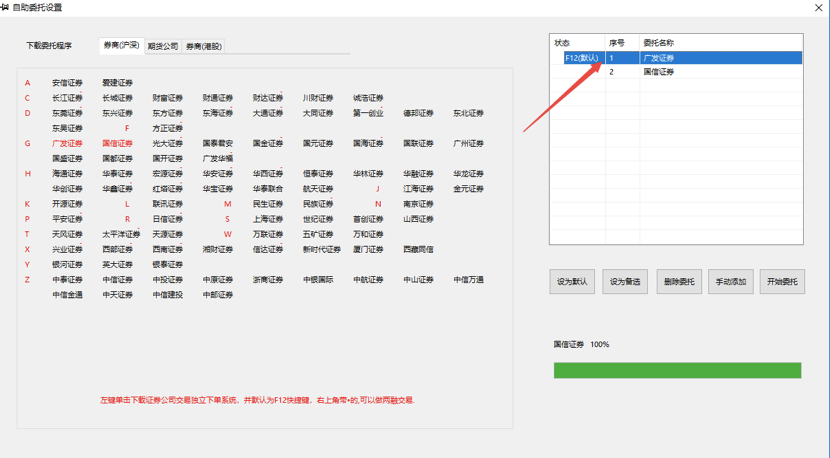830x458 pixels.
Task: Click red 国信证券 in the broker grid
Action: (x=118, y=143)
